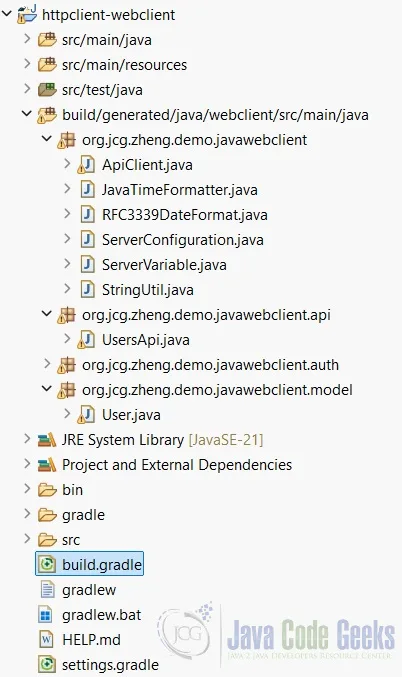This screenshot has height=677, width=402.
Task: Expand the JavaTimeFormatter.java node
Action: (x=67, y=190)
